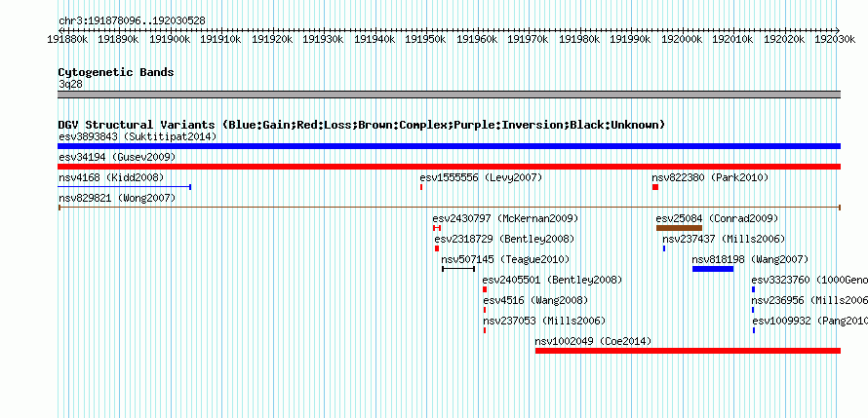Click the nsv236956 variant label
This screenshot has height=418, width=868.
click(809, 300)
